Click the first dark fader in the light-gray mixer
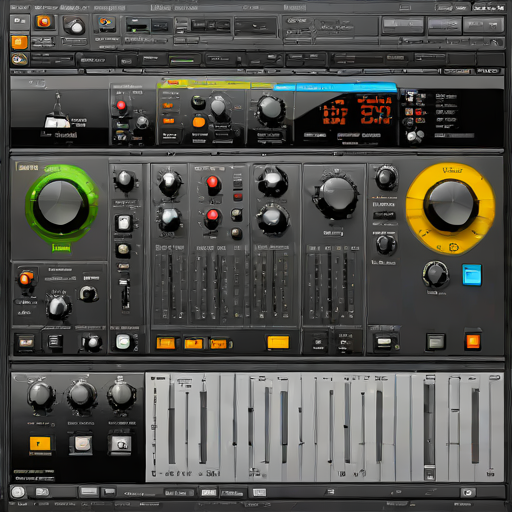512x512 pixels. coord(172,422)
